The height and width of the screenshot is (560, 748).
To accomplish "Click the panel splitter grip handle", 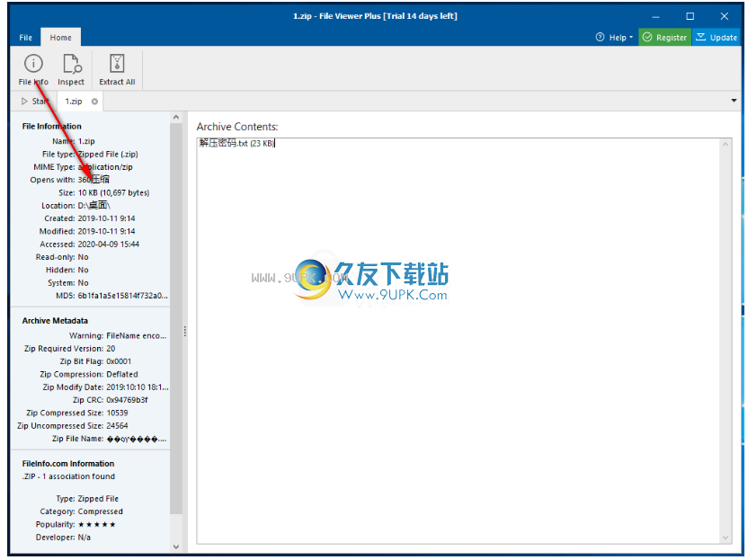I will pyautogui.click(x=185, y=331).
